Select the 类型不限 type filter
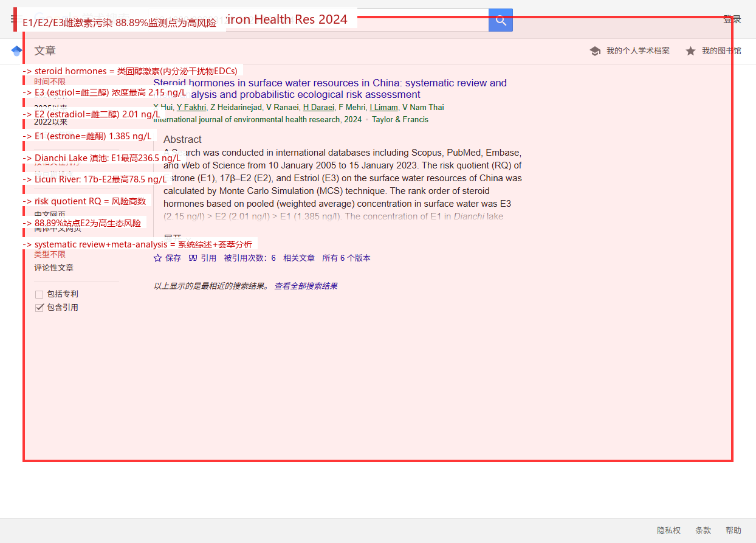The width and height of the screenshot is (756, 543). click(x=50, y=254)
